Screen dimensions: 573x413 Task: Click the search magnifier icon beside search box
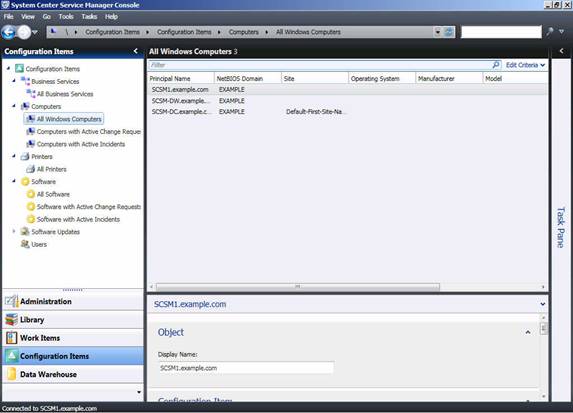point(550,32)
